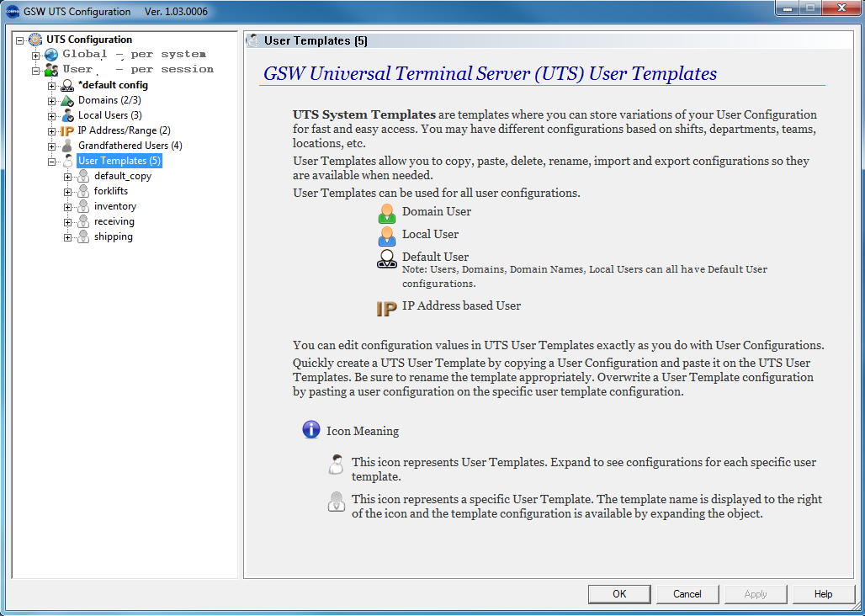Select UTS Configuration root label
The height and width of the screenshot is (616, 865).
pos(89,40)
